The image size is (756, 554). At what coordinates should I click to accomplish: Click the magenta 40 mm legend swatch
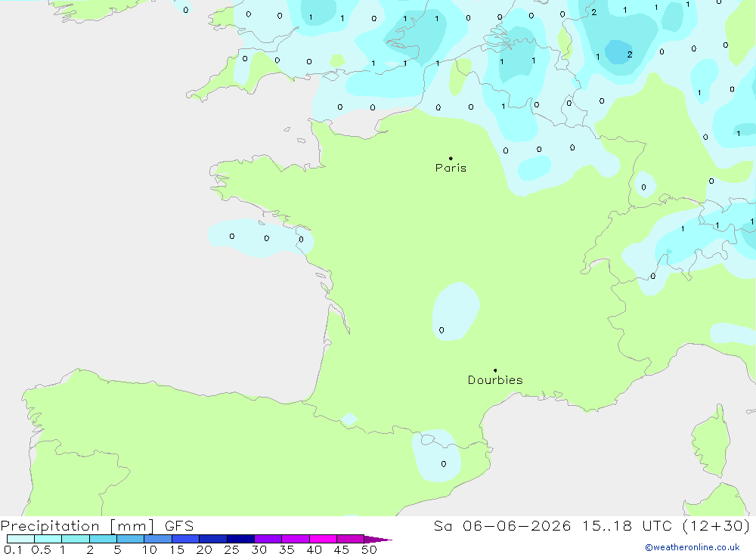point(323,539)
